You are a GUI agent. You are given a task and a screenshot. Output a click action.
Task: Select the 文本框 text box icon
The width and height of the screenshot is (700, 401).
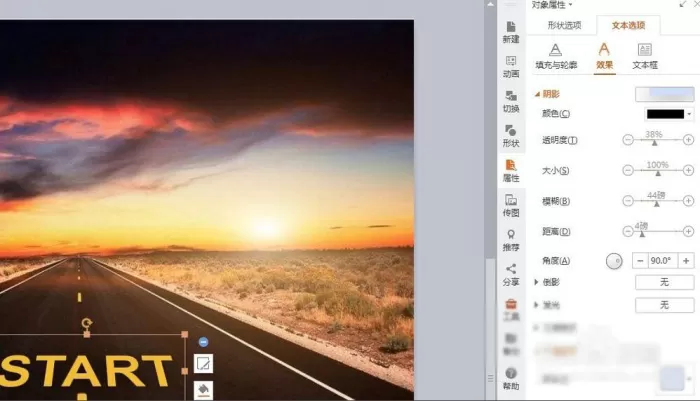[645, 56]
